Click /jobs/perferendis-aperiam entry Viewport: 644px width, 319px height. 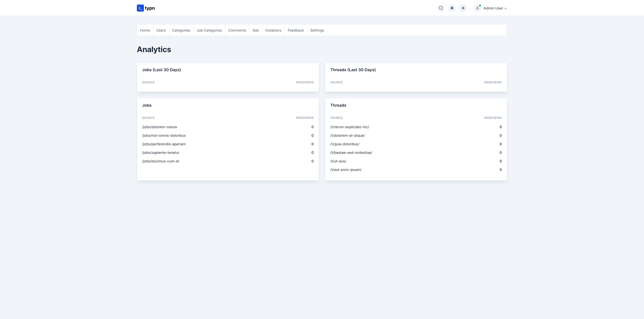click(164, 144)
